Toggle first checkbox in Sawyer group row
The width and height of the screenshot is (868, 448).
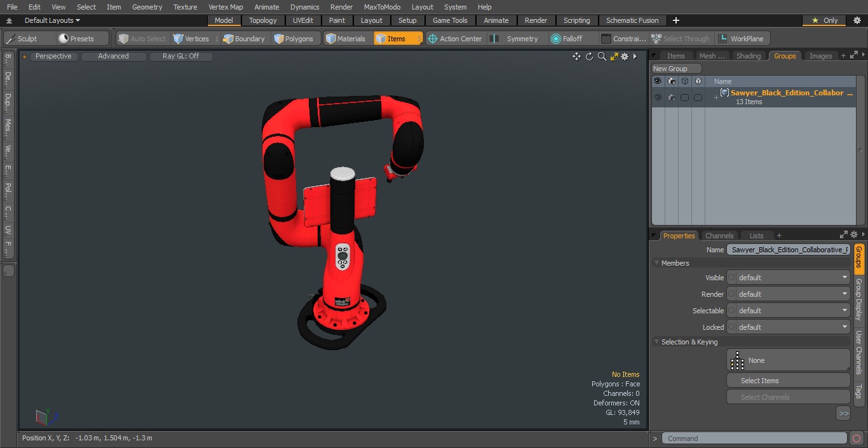(x=684, y=97)
